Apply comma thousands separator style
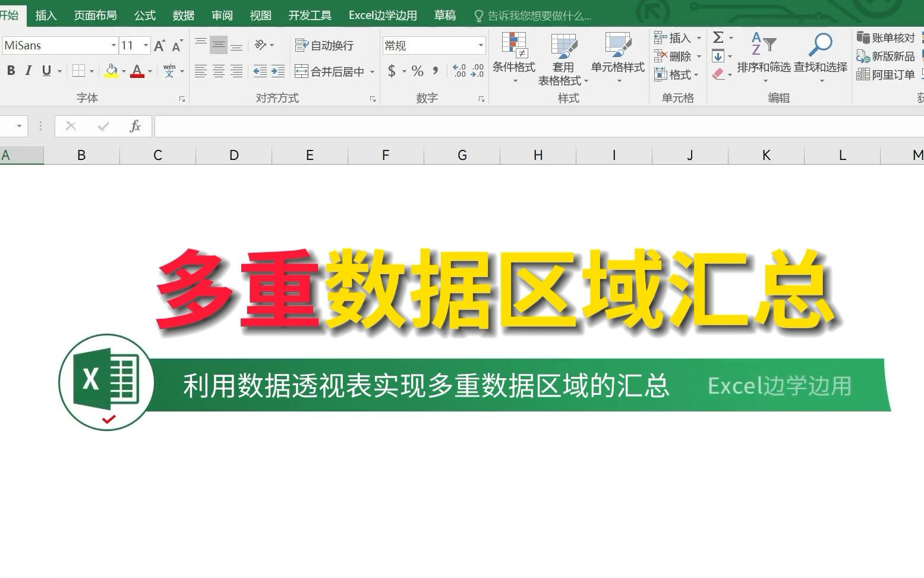Screen dimensions: 924x578 click(x=436, y=71)
